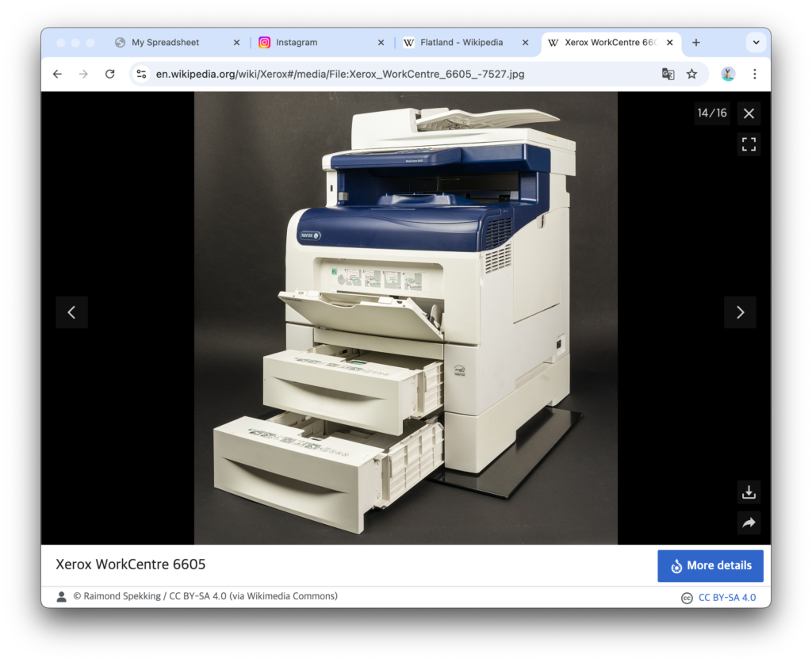Bookmark this page with the star
812x662 pixels.
[691, 74]
